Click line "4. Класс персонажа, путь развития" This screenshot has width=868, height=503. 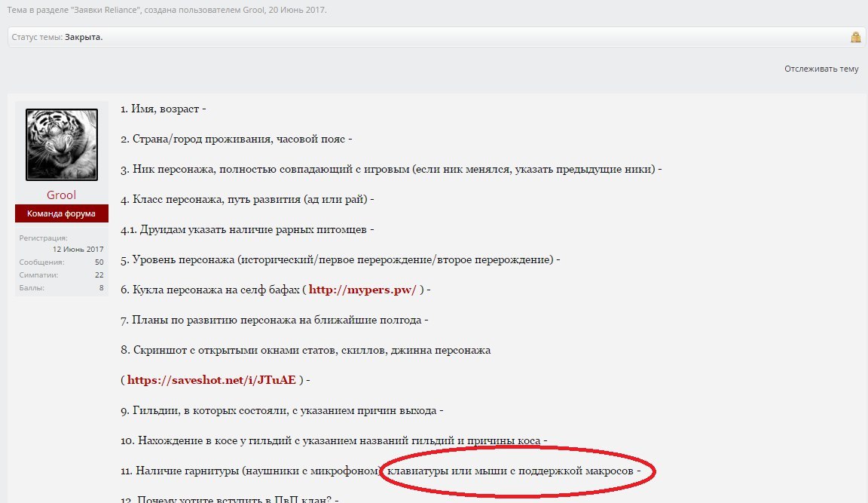tap(243, 199)
